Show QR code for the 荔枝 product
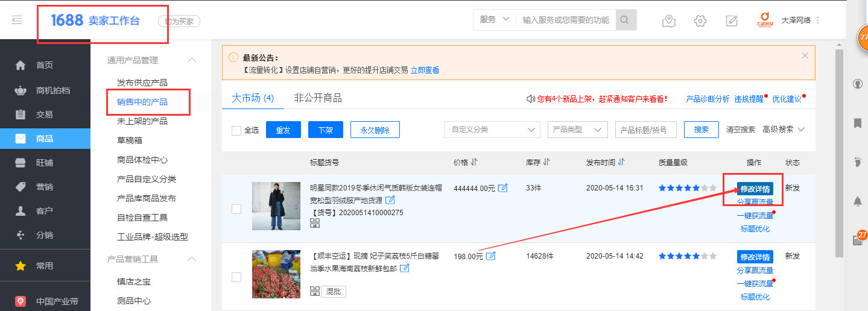This screenshot has width=868, height=311. [314, 291]
